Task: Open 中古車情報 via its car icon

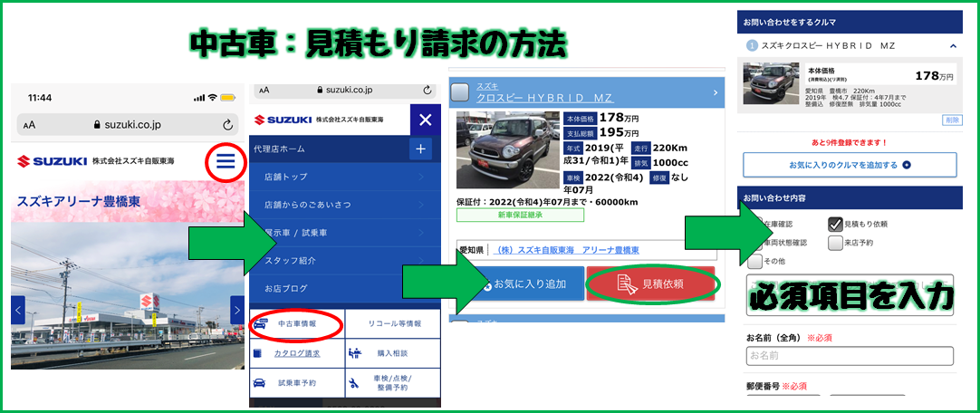Action: [x=259, y=323]
